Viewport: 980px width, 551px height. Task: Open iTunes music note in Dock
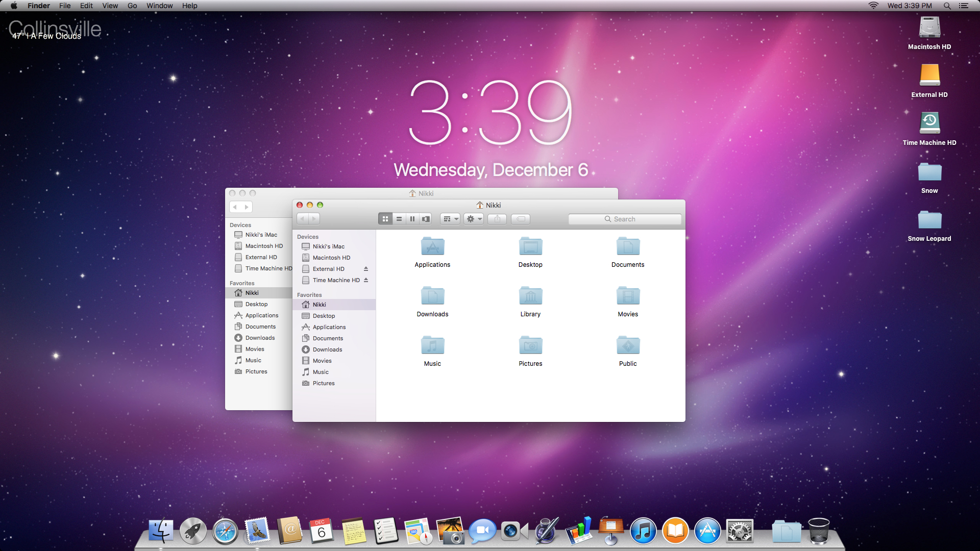[643, 531]
